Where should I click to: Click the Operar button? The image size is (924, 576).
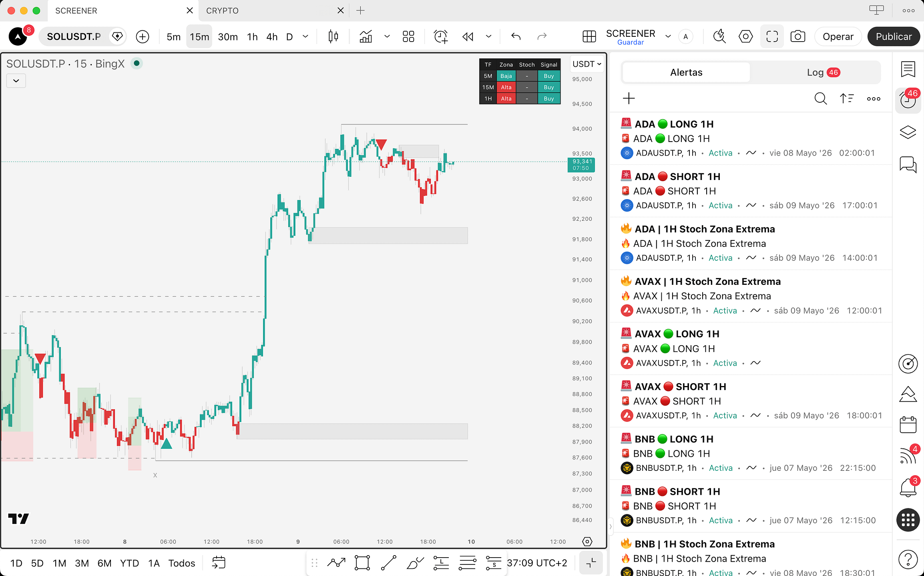point(838,37)
